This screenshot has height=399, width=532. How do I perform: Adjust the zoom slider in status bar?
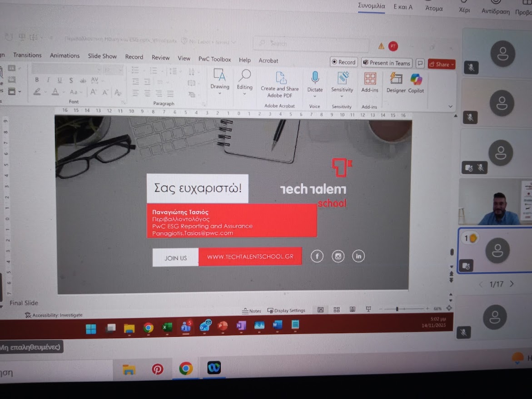tap(397, 309)
